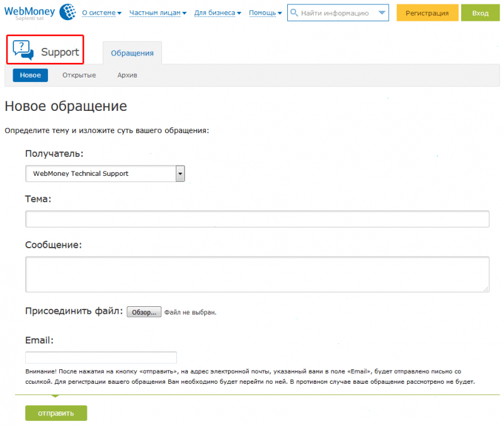Viewport: 504px width, 426px height.
Task: Open the Открытые sub-tab
Action: 79,75
